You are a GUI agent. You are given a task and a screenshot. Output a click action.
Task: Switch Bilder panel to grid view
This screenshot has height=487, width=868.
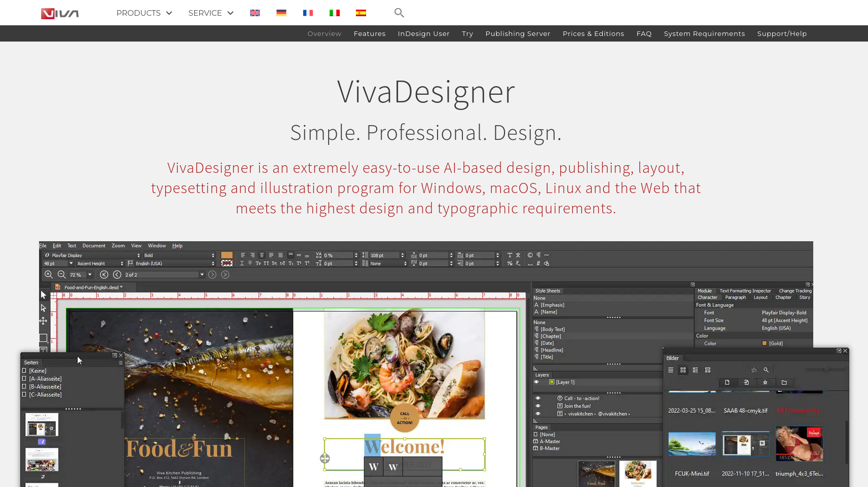click(683, 370)
